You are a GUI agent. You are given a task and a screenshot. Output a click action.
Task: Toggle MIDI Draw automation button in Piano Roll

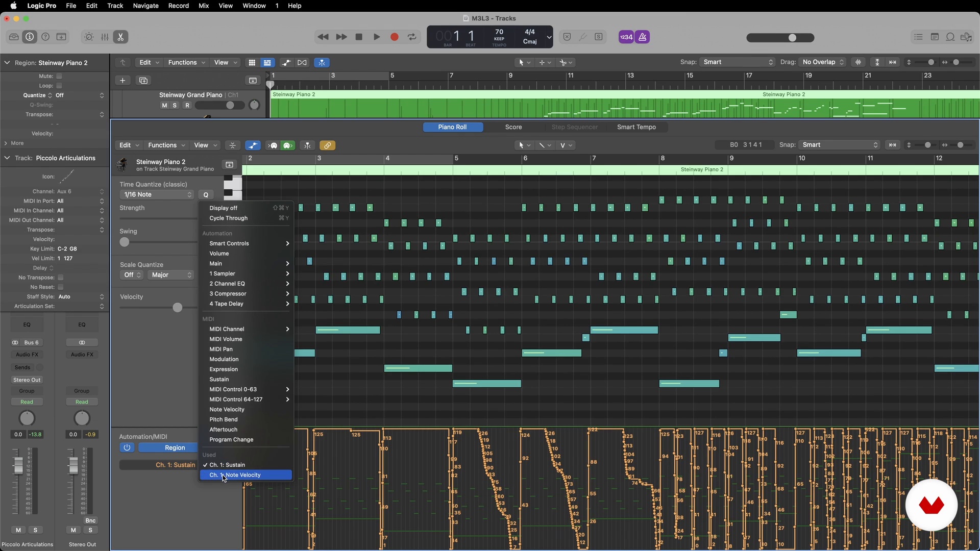pos(253,145)
